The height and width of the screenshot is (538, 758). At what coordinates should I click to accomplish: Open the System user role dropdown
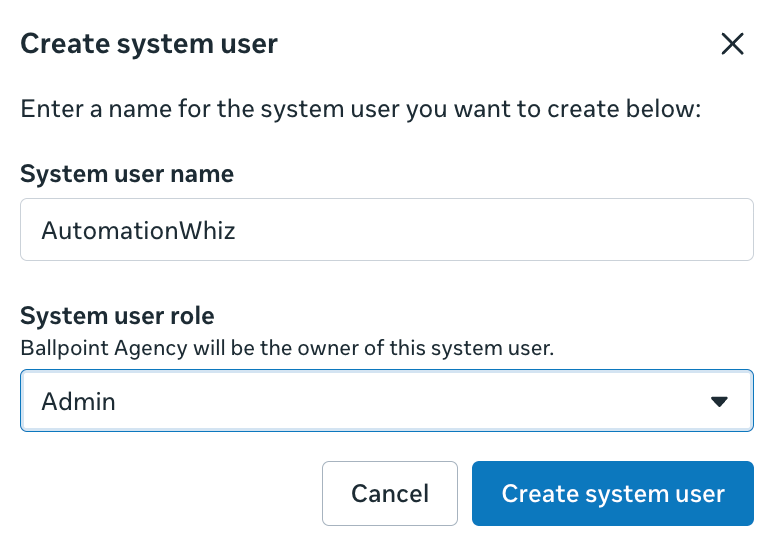(x=387, y=401)
